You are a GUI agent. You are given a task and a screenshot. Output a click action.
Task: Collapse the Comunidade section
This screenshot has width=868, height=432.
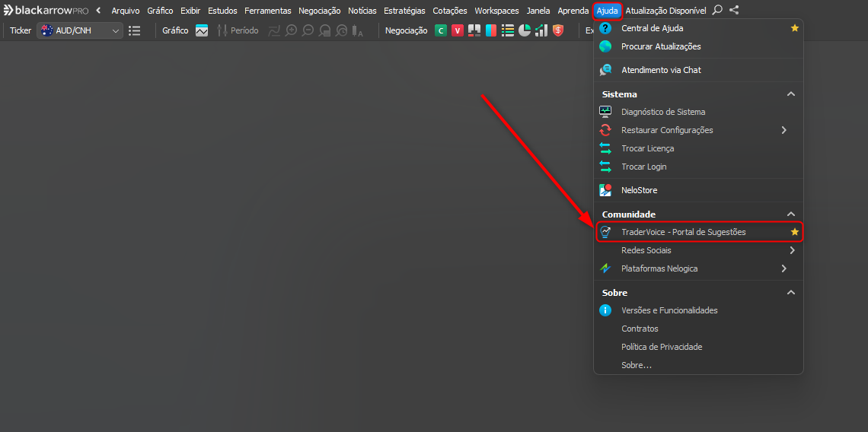tap(791, 214)
